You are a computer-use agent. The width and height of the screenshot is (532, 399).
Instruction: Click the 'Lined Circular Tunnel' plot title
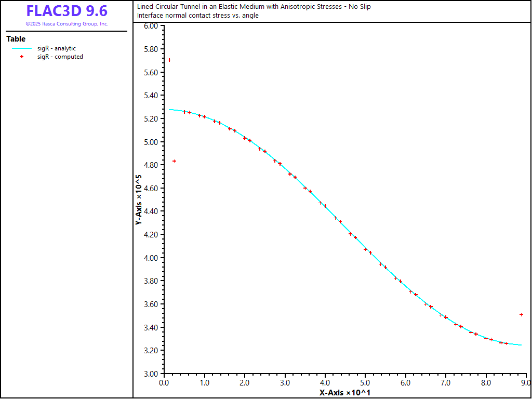[x=254, y=7]
